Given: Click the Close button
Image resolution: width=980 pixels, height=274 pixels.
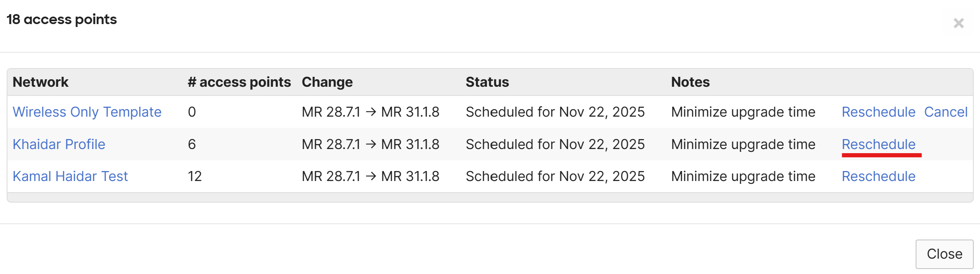Looking at the screenshot, I should pos(944,254).
